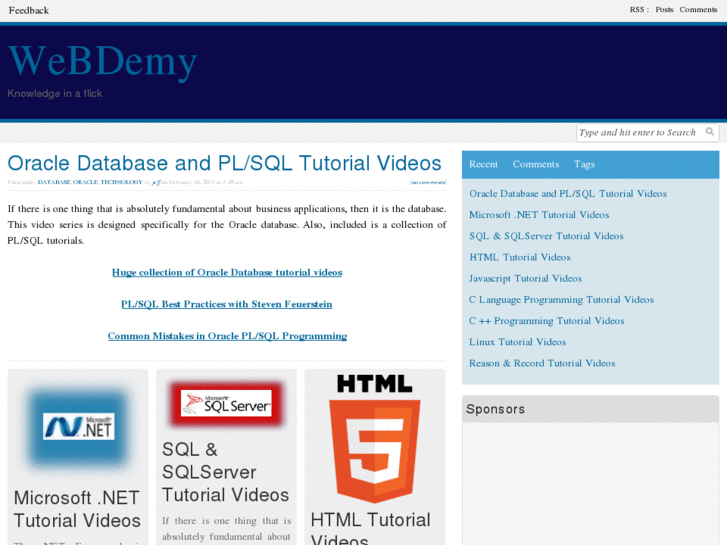Open 'Linux Tutorial Videos' link
Screen dimensions: 727x545
click(517, 342)
